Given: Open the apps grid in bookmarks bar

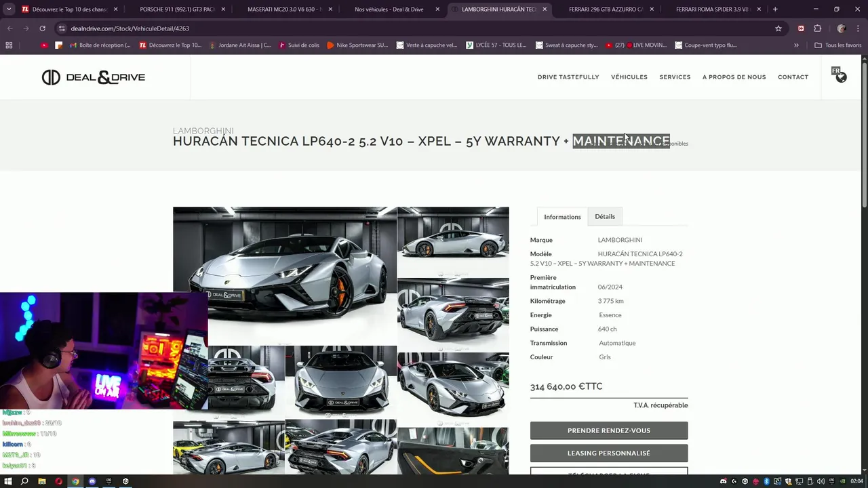Looking at the screenshot, I should (9, 45).
